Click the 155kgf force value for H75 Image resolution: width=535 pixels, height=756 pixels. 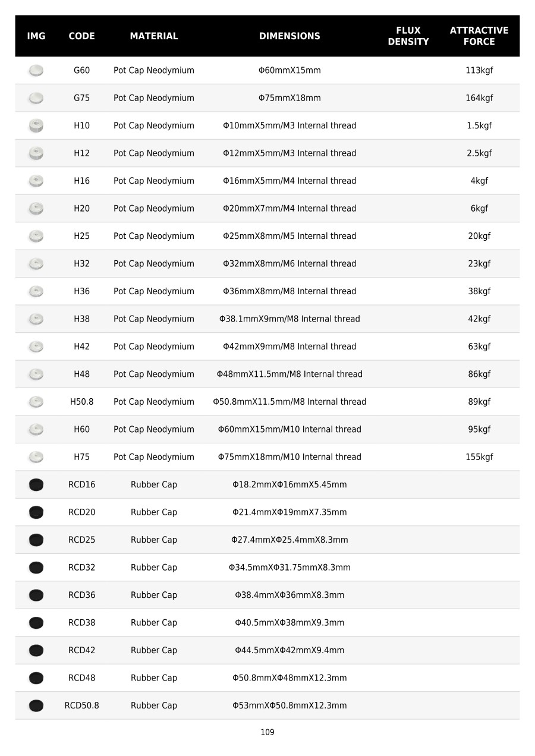click(479, 458)
